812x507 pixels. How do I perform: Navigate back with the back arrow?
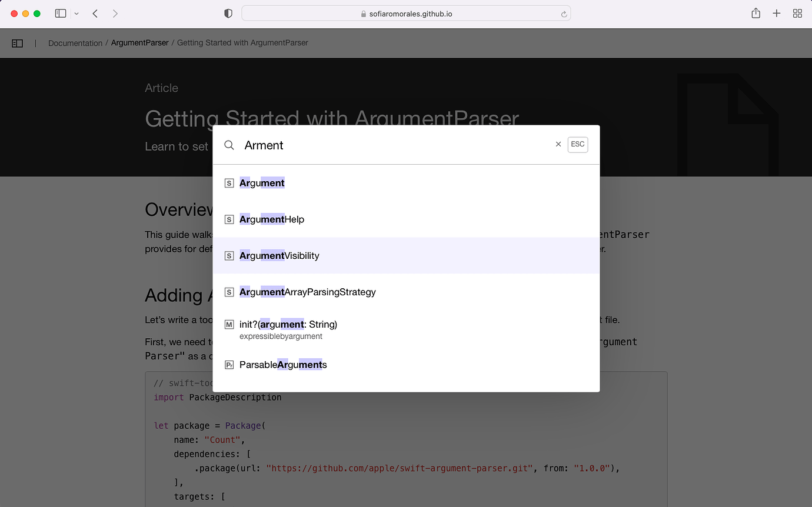click(x=95, y=13)
